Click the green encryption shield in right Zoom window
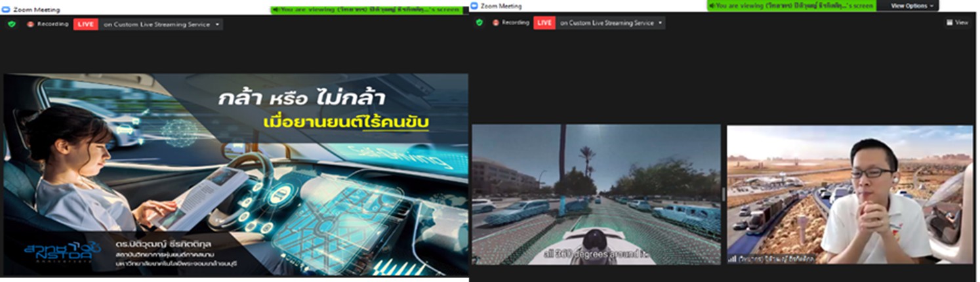Viewport: 980px width, 282px height. tap(480, 22)
